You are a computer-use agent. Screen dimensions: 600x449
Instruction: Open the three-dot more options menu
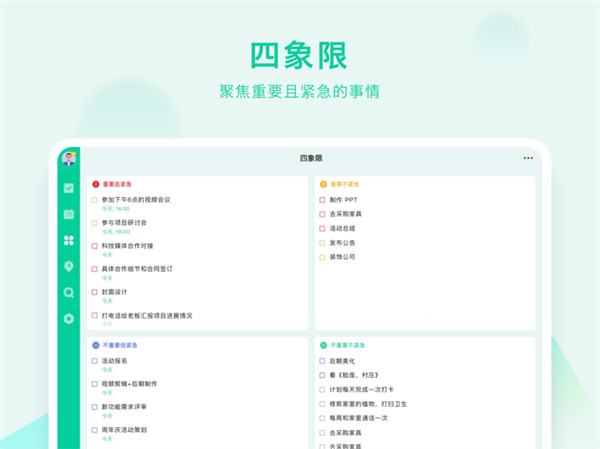(528, 158)
